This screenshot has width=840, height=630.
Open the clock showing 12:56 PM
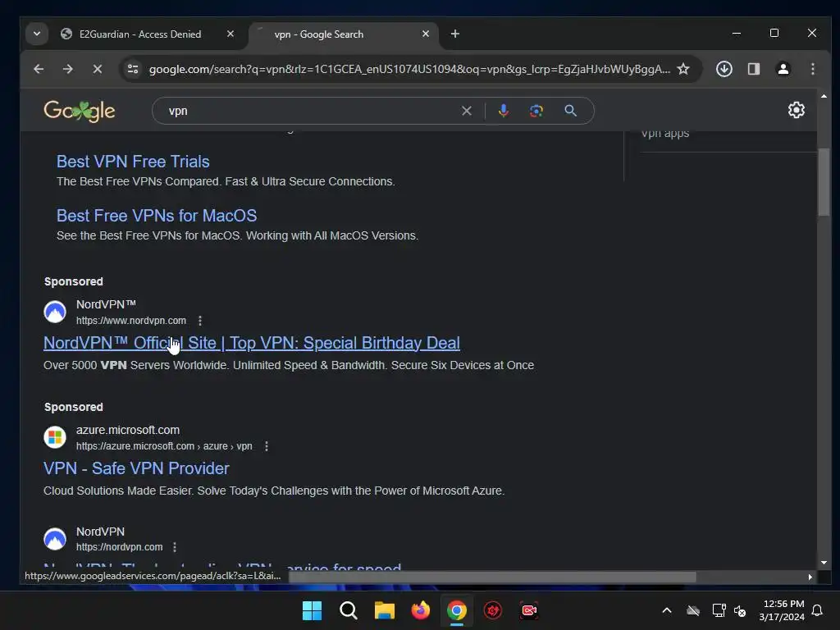click(782, 610)
